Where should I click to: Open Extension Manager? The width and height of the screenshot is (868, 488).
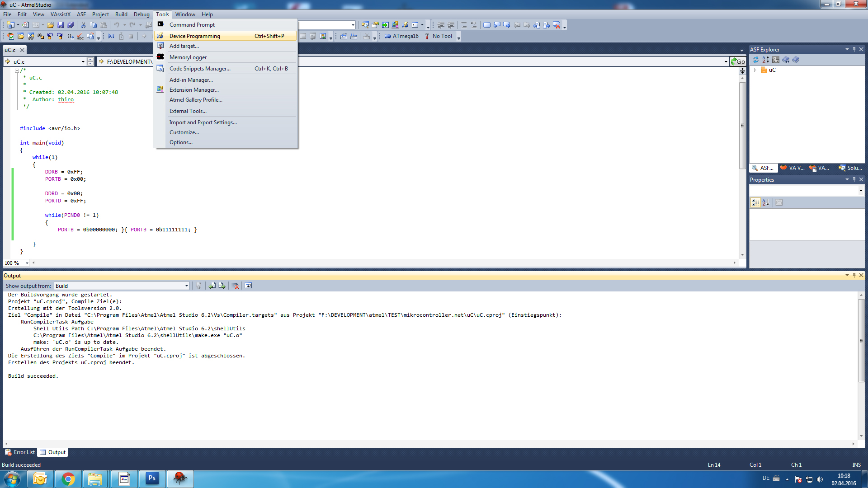pos(225,90)
